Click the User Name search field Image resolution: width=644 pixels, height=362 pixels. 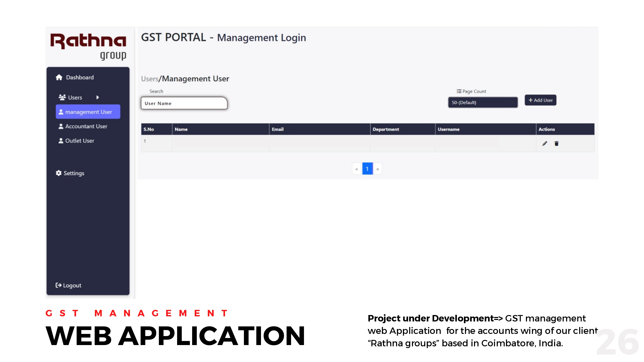click(184, 103)
